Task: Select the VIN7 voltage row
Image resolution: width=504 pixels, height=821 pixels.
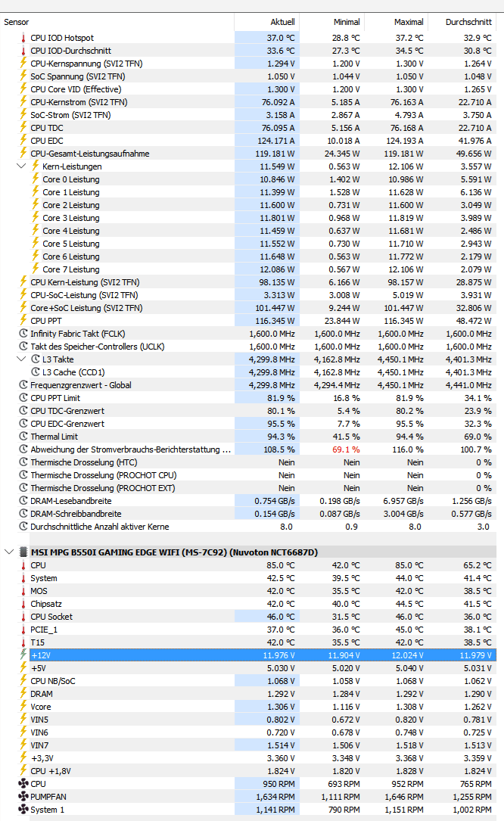Action: (x=248, y=745)
